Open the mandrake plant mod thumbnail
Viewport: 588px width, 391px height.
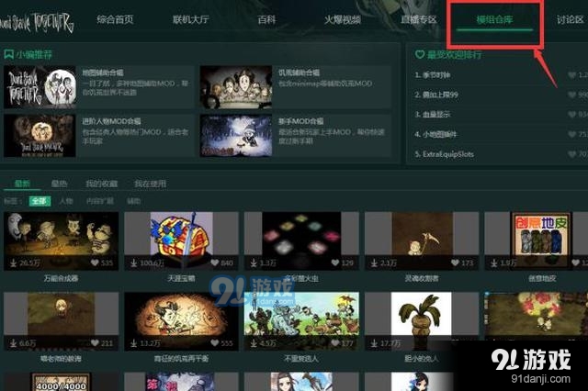(x=422, y=321)
